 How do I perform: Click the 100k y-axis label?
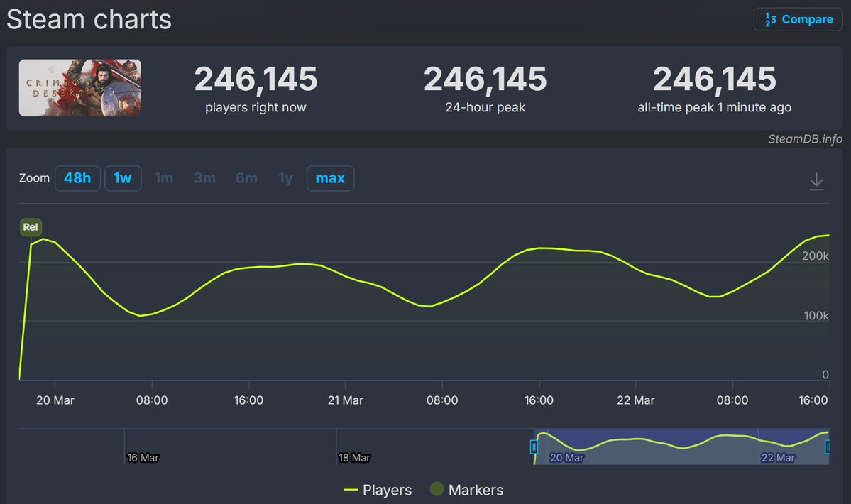pos(816,316)
